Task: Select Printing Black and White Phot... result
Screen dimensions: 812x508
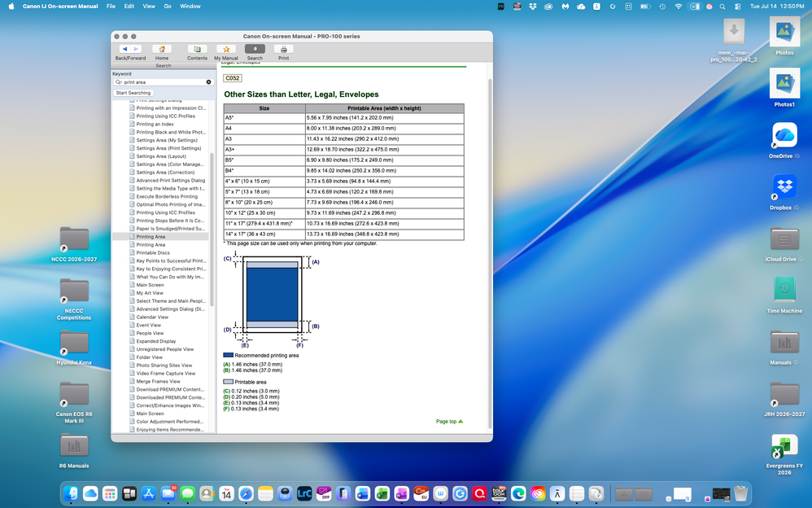Action: (171, 132)
